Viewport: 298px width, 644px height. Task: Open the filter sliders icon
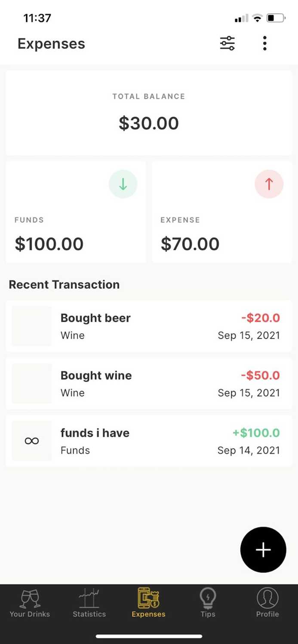227,43
